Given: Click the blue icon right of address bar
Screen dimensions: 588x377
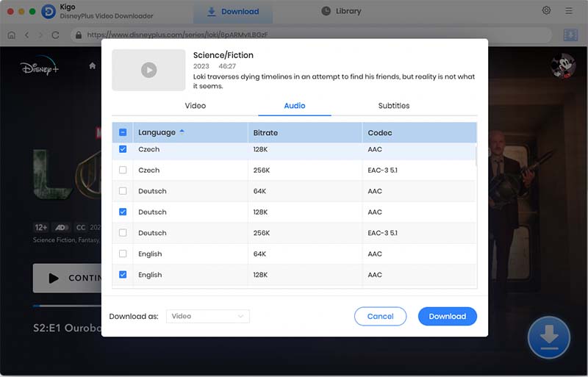Looking at the screenshot, I should 570,35.
